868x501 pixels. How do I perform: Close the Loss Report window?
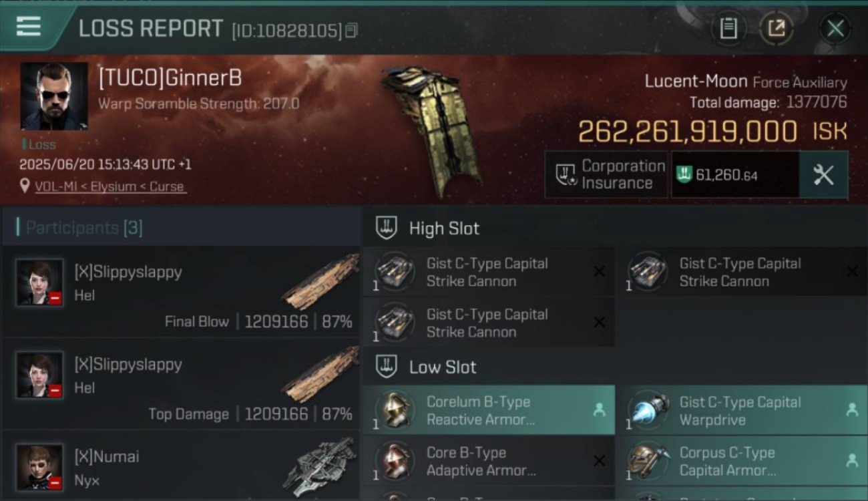tap(835, 28)
